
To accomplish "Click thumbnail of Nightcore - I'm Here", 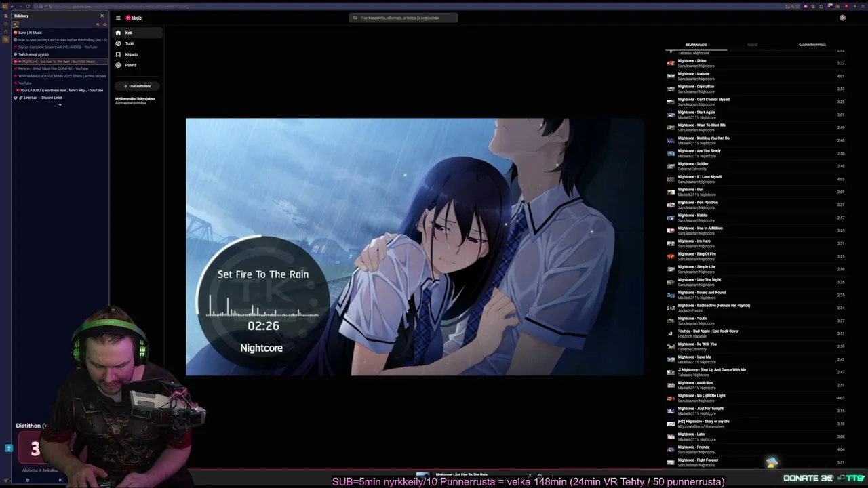I will click(x=671, y=243).
